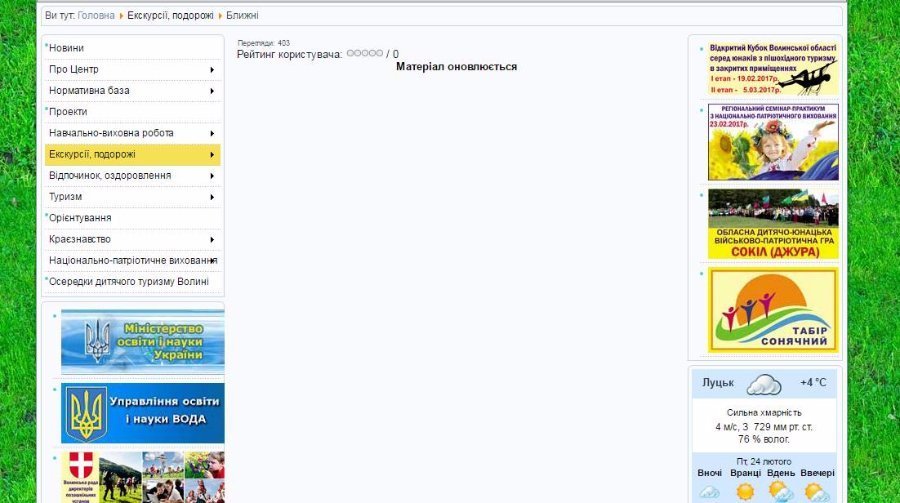Click the Екскурсії, подорожі breadcrumb link
The image size is (900, 503).
(x=168, y=16)
